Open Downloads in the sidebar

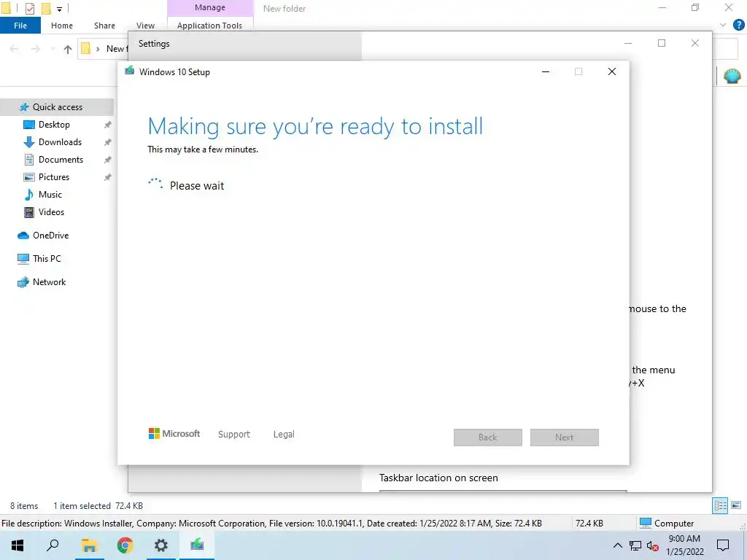[60, 142]
